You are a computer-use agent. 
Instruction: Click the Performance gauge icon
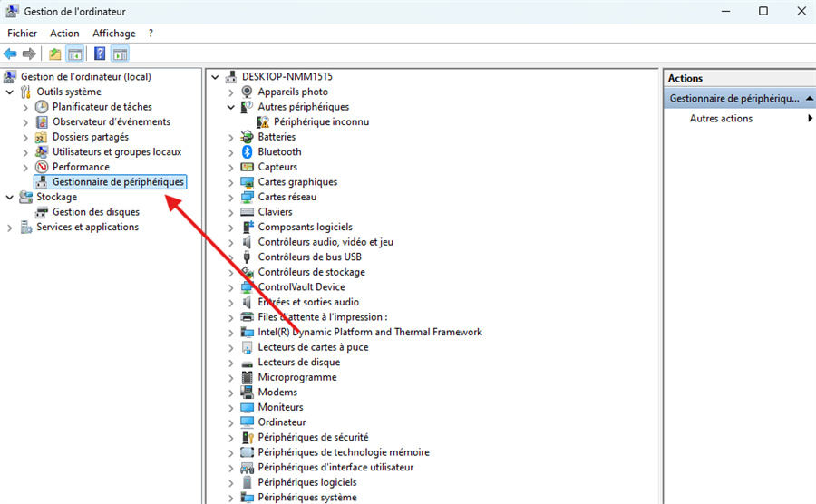point(42,167)
